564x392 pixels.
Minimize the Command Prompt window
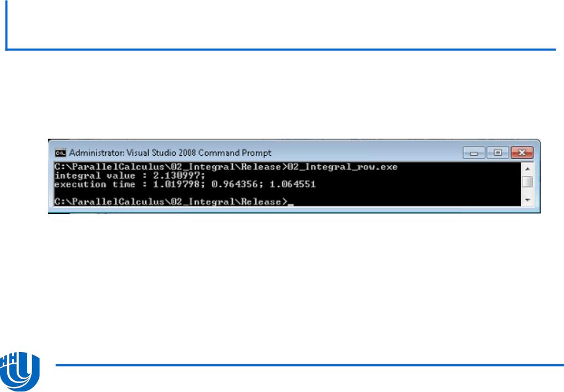474,153
